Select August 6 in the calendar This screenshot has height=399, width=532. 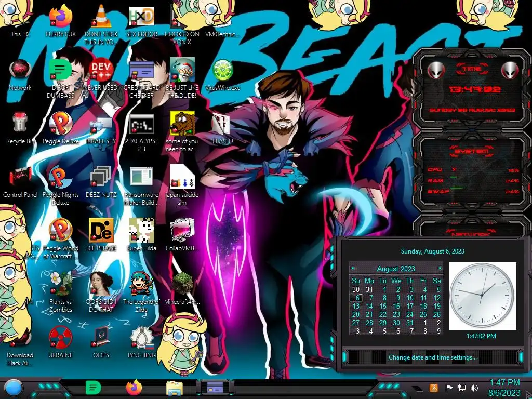tap(356, 298)
